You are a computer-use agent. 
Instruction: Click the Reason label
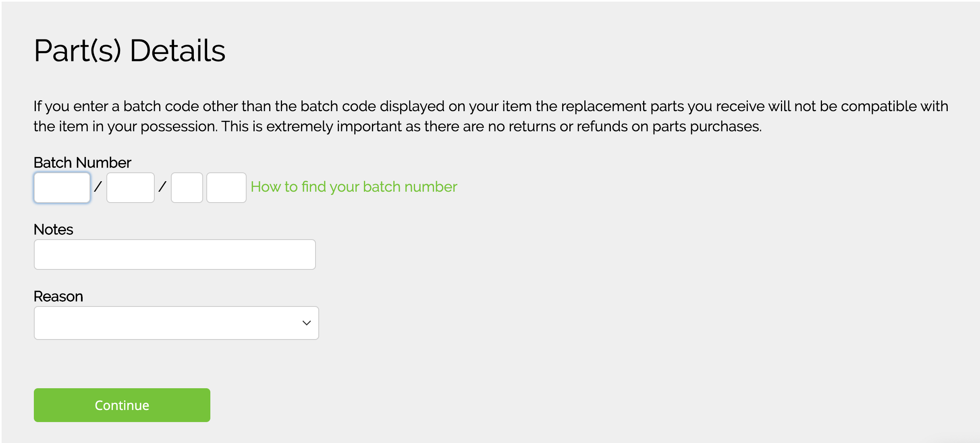point(58,296)
